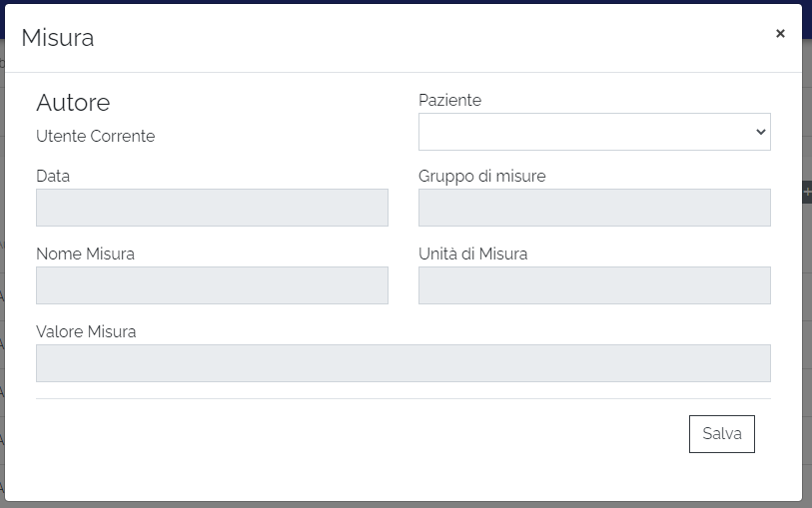Click the Valore Misura label
The height and width of the screenshot is (508, 812).
[86, 331]
